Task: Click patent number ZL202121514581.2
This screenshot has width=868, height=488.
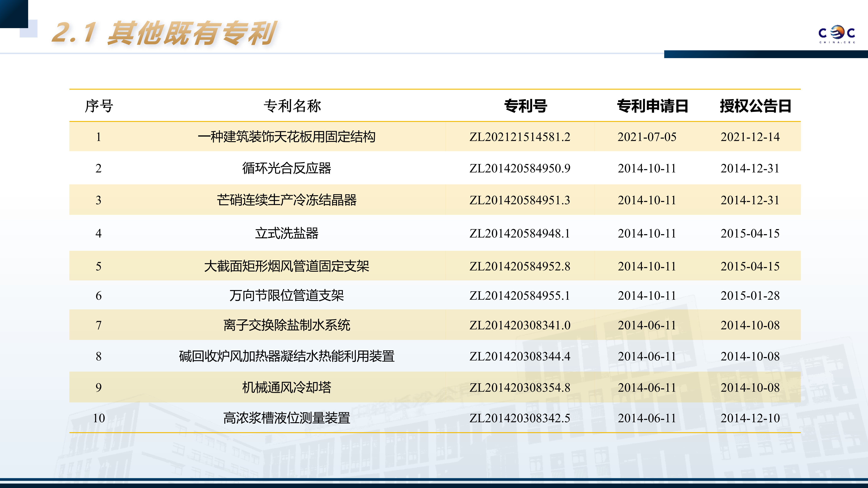Action: (520, 137)
